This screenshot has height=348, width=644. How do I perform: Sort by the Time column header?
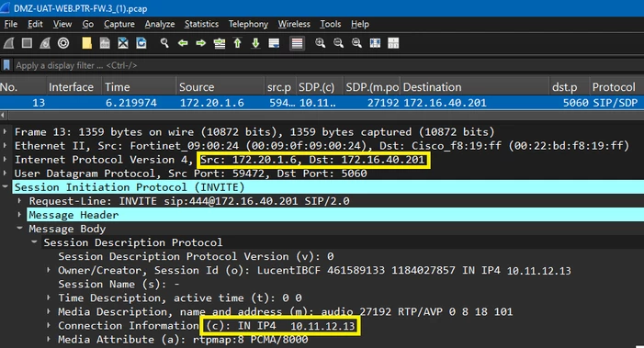coord(139,87)
